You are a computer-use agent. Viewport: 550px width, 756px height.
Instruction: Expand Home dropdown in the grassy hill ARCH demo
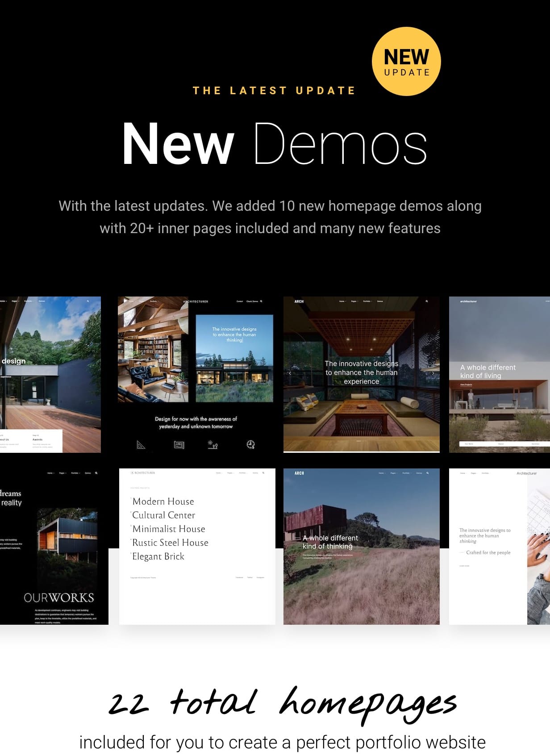click(381, 473)
